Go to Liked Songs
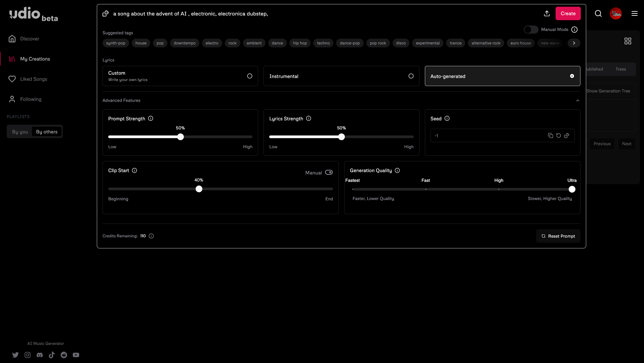The image size is (644, 363). 34,79
